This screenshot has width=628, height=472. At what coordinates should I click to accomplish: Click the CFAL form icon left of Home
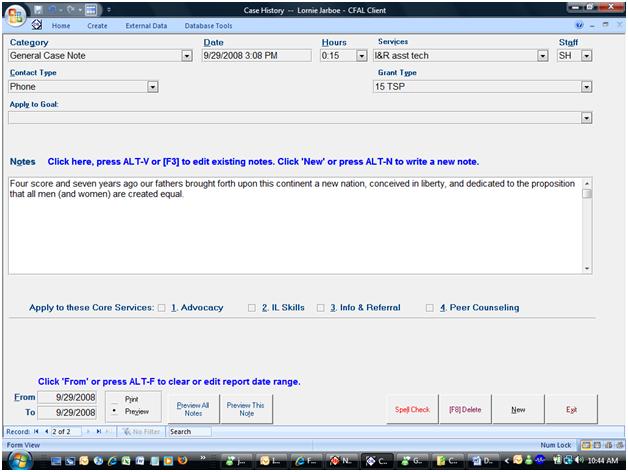(x=37, y=25)
